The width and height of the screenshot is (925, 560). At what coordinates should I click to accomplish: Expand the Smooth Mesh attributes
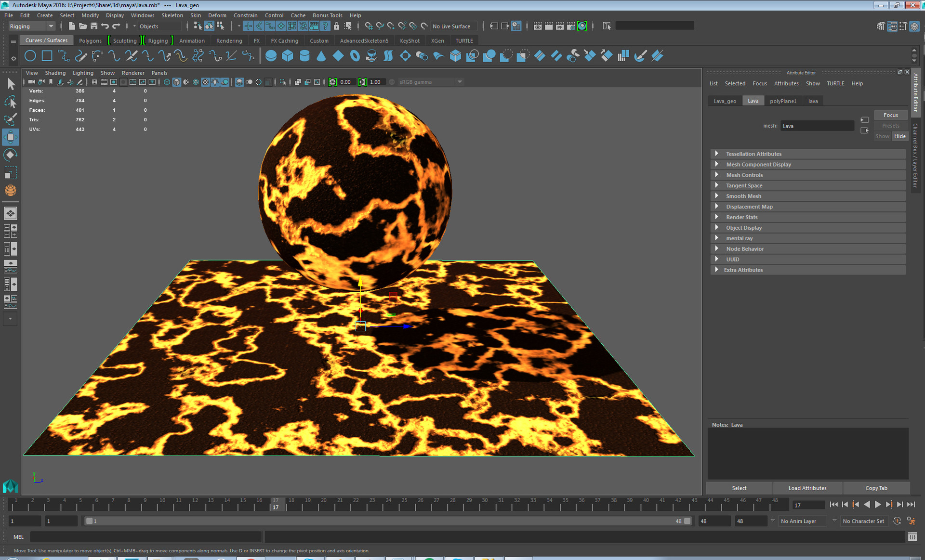[744, 196]
